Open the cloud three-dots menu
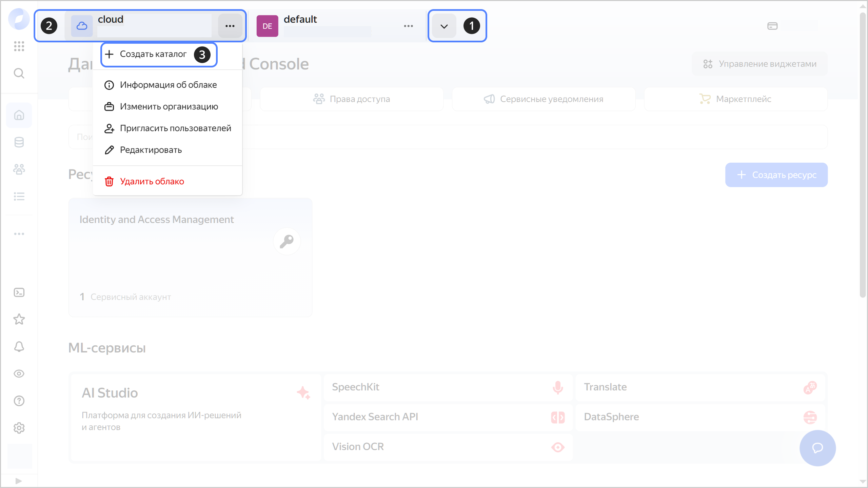 tap(230, 26)
